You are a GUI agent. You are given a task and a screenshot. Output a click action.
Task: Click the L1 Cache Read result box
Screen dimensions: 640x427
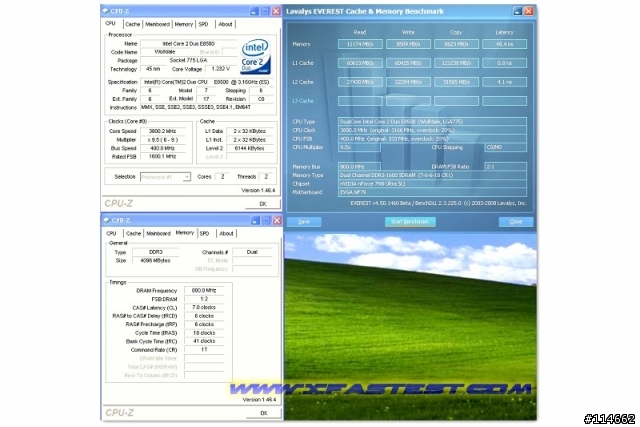360,63
